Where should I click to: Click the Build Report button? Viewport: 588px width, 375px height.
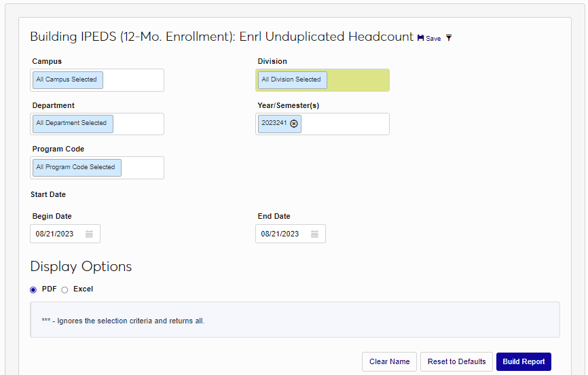point(523,361)
